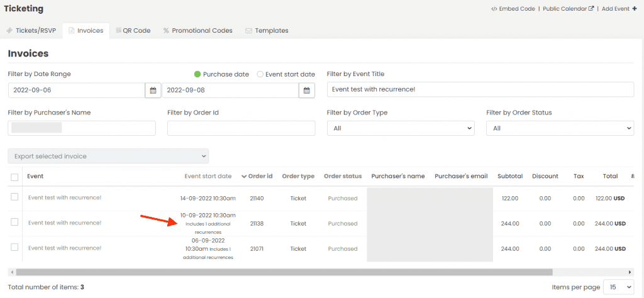Image resolution: width=644 pixels, height=298 pixels.
Task: Open the calendar picker for start date 2022-09-06
Action: 153,91
